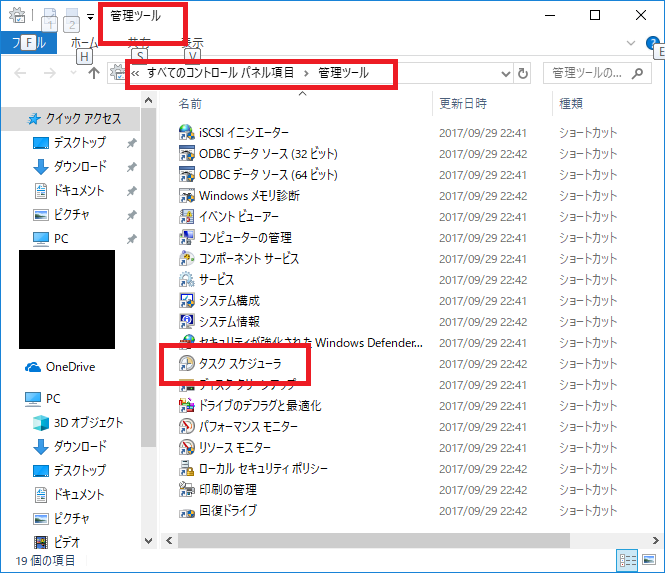The image size is (665, 573).
Task: Click navigation pane scrollbar up arrow
Action: click(x=148, y=101)
